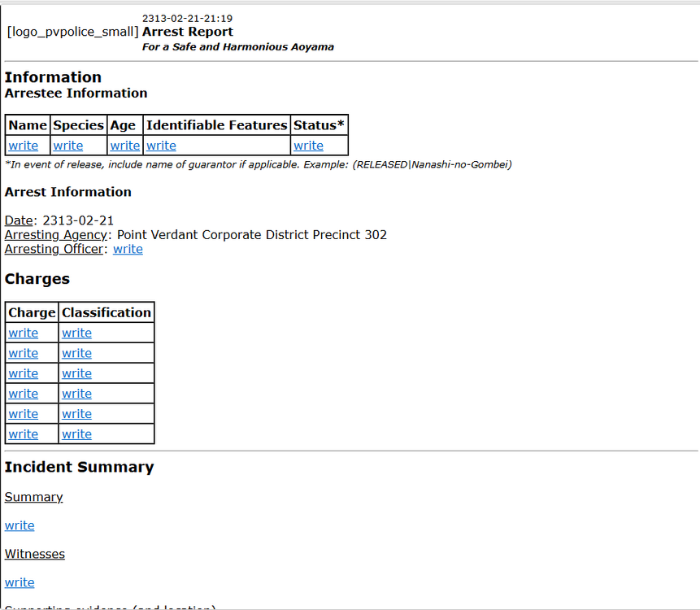Image resolution: width=700 pixels, height=610 pixels.
Task: Fill in Identifiable Features write link
Action: pos(161,146)
